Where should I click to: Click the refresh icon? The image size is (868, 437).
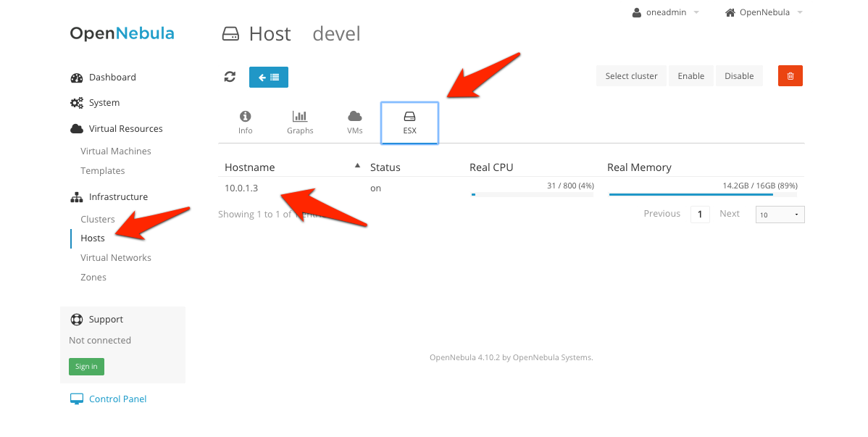pyautogui.click(x=230, y=77)
